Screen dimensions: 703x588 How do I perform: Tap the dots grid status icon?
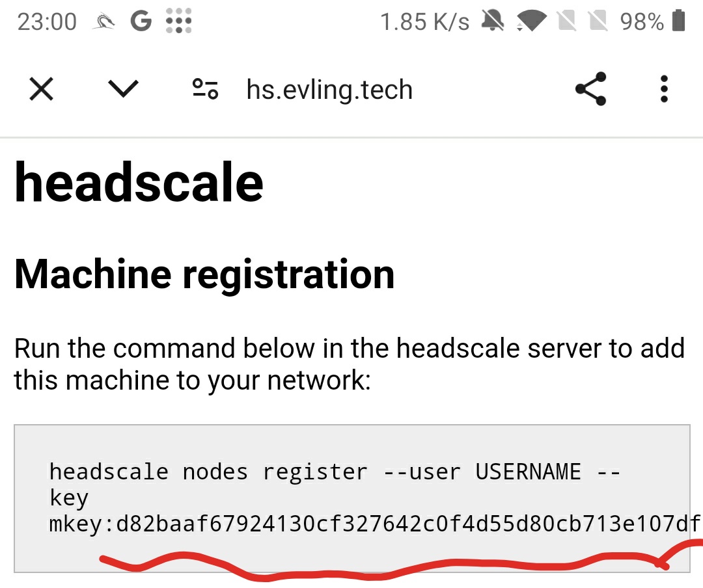178,21
